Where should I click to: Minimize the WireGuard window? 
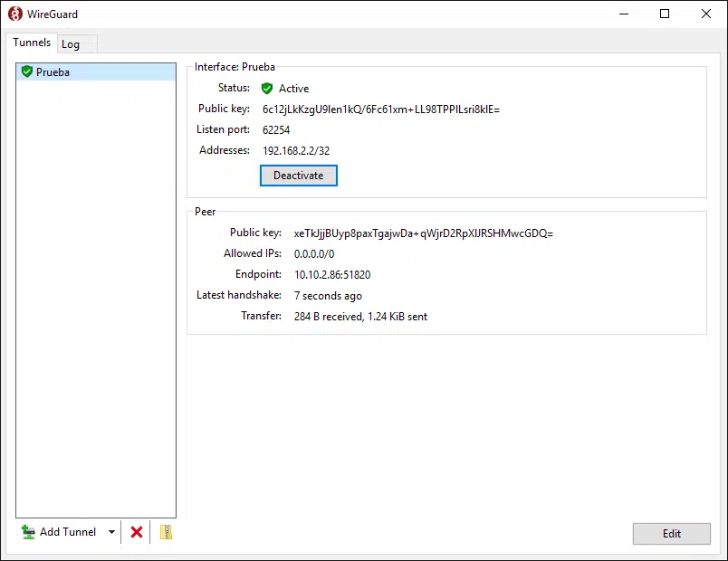click(624, 14)
